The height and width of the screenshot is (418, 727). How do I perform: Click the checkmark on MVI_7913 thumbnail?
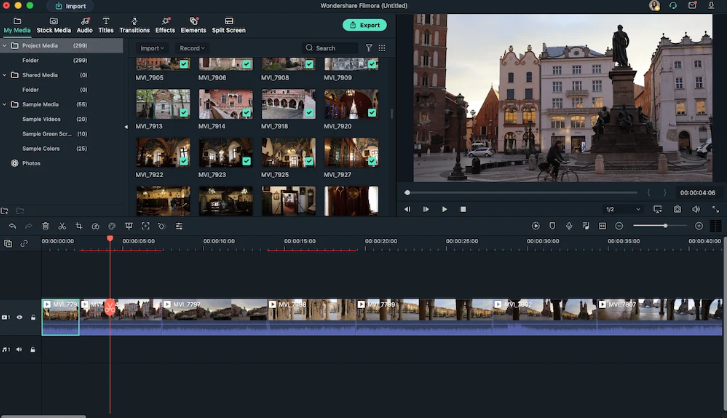coord(184,113)
